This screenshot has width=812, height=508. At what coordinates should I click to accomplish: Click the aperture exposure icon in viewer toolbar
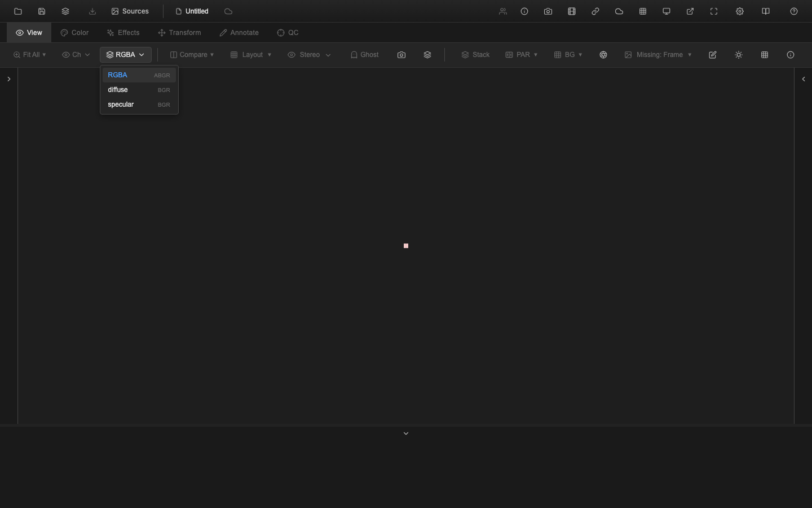[603, 55]
